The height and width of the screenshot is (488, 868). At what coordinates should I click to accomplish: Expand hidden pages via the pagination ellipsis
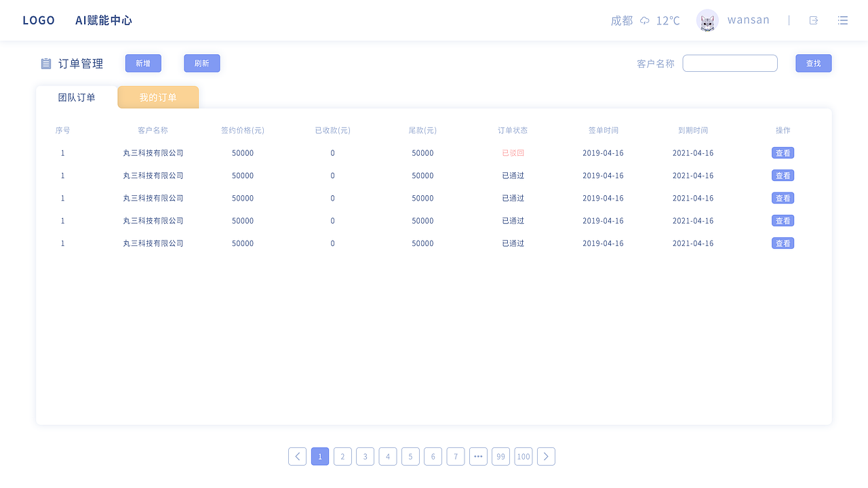point(478,456)
